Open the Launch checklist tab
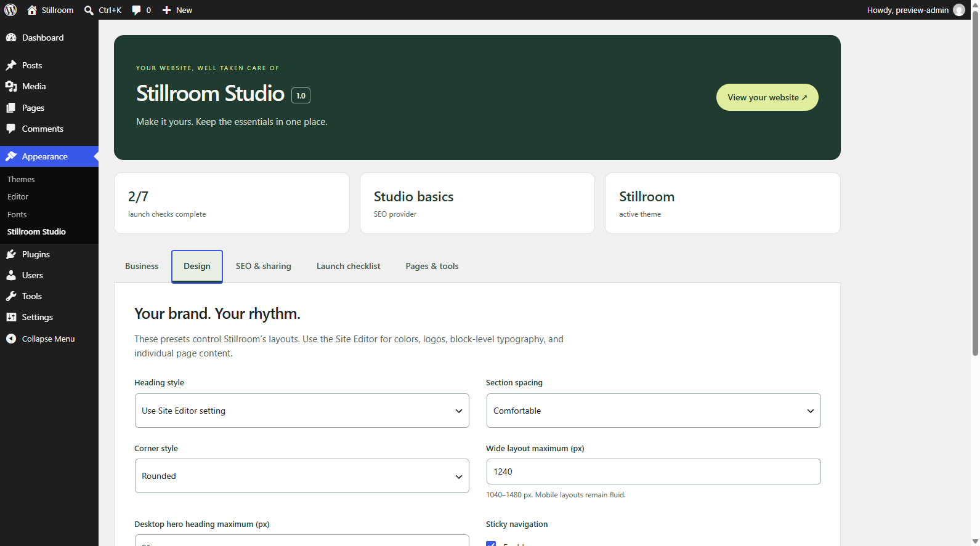This screenshot has height=546, width=980. click(x=349, y=266)
